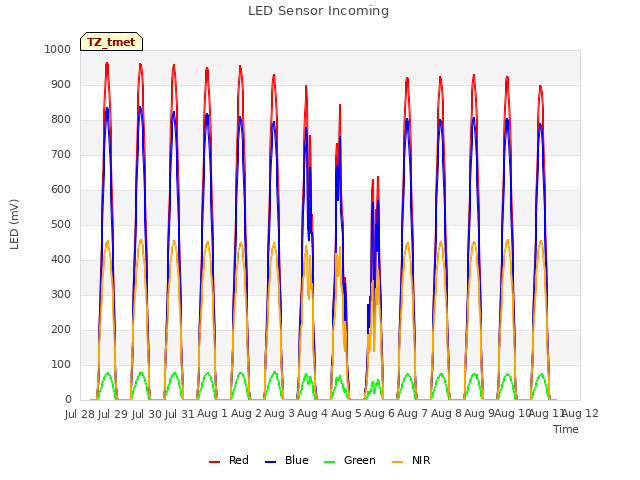Image resolution: width=640 pixels, height=480 pixels.
Task: Click the Time x-axis label
Action: (566, 429)
